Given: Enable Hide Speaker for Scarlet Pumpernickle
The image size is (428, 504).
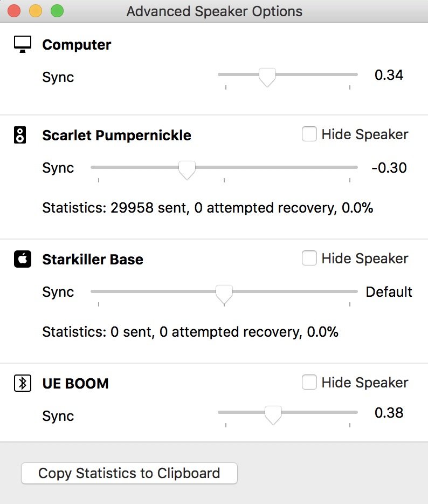Looking at the screenshot, I should pyautogui.click(x=309, y=134).
